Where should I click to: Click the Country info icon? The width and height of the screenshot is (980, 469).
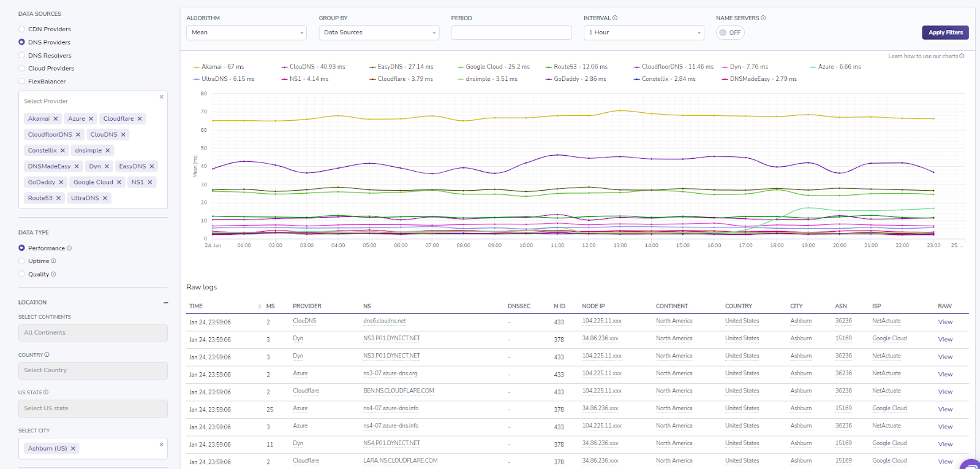click(x=47, y=355)
